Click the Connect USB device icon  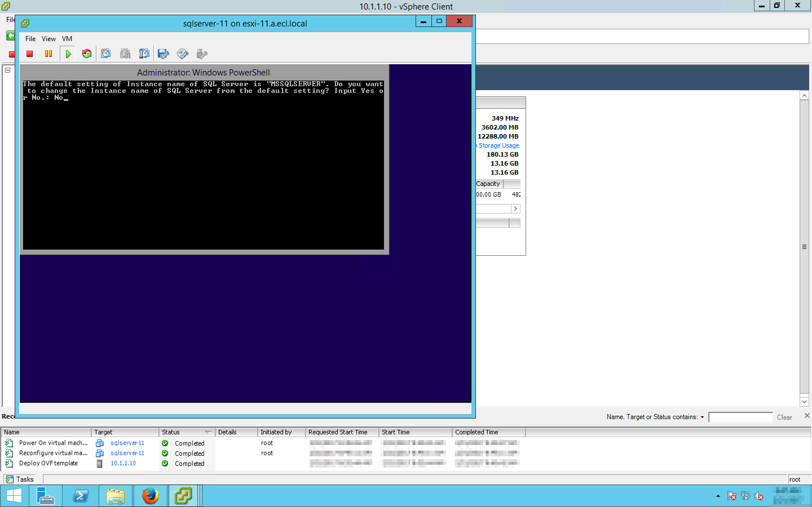tap(202, 54)
